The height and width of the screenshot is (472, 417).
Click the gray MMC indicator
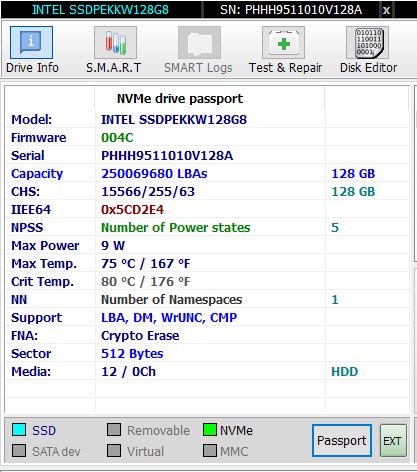click(x=210, y=451)
